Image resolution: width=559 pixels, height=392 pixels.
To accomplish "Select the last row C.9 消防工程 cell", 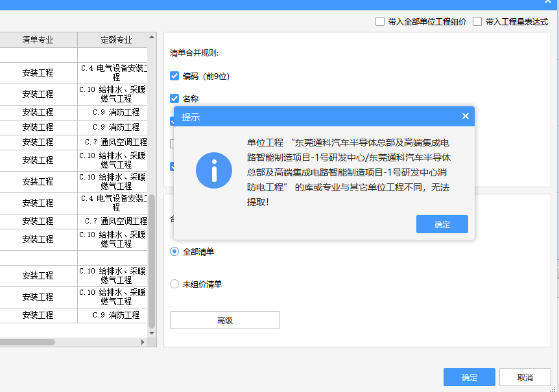I will point(113,316).
